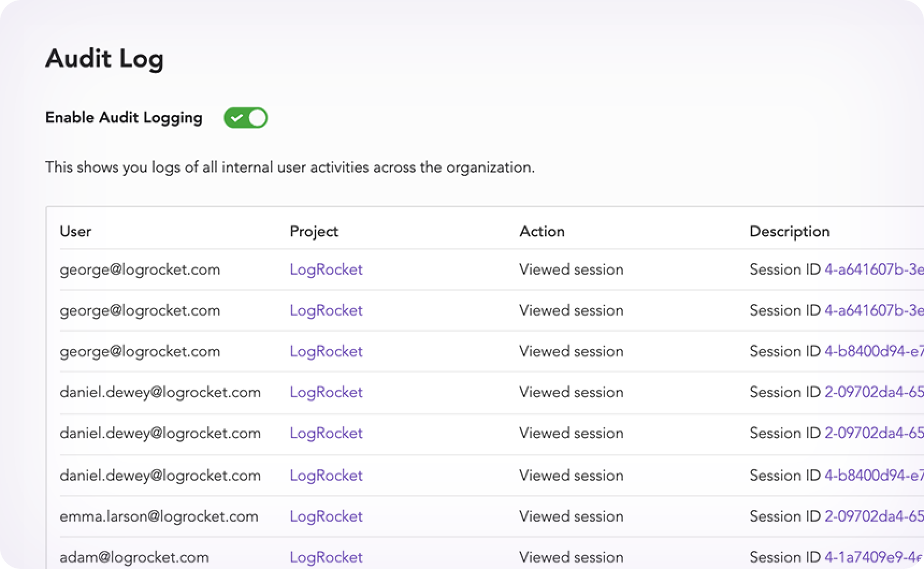The height and width of the screenshot is (569, 924).
Task: Click the Project column header
Action: [x=314, y=232]
